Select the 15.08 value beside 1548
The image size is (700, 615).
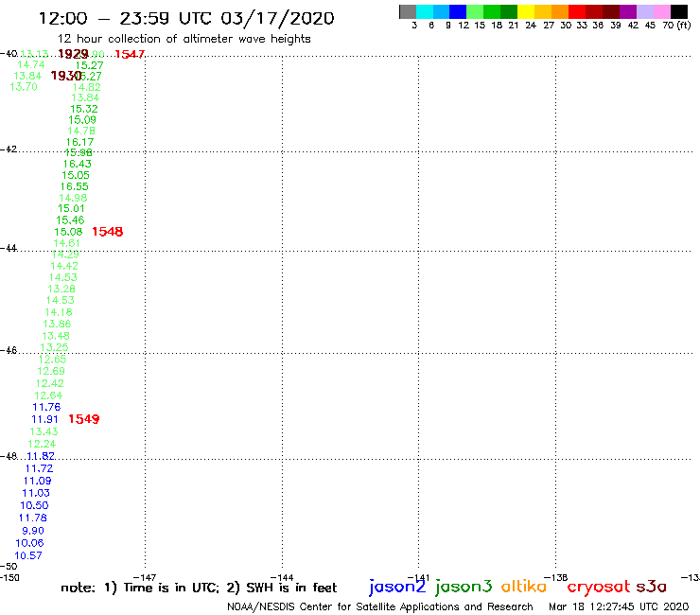tap(68, 232)
